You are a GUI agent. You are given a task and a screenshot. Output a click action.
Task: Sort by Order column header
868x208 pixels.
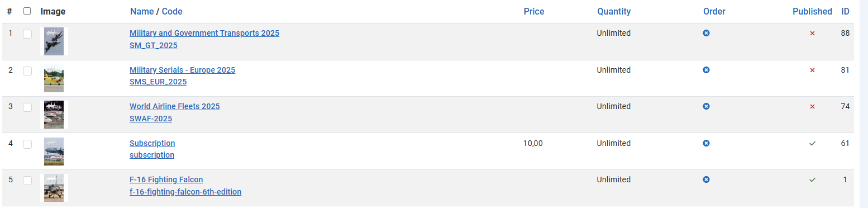[x=714, y=11]
